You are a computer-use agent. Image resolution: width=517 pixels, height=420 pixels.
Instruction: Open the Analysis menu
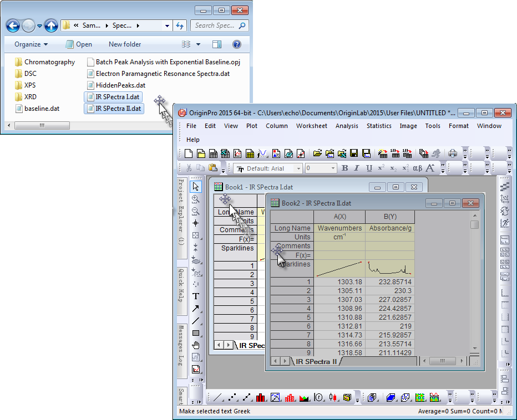[347, 126]
